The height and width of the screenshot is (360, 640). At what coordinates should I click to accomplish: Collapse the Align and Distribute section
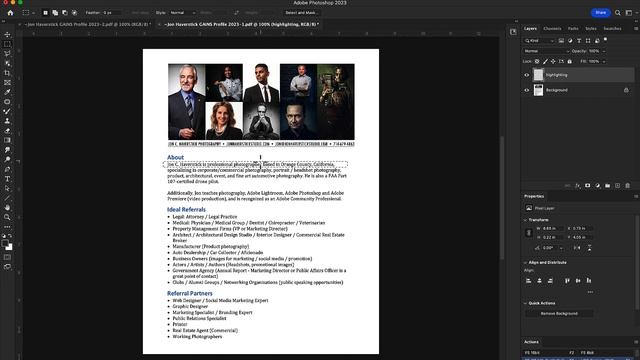526,262
